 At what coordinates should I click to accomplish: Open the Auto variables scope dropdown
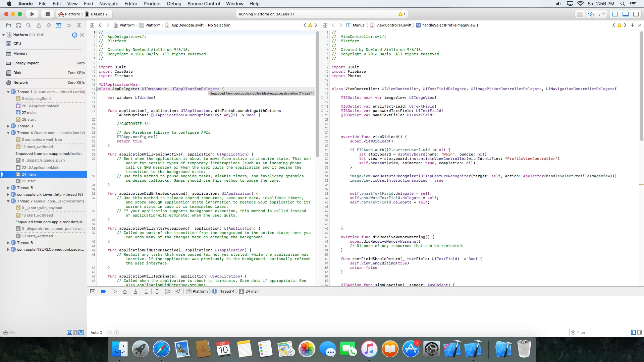(x=96, y=333)
